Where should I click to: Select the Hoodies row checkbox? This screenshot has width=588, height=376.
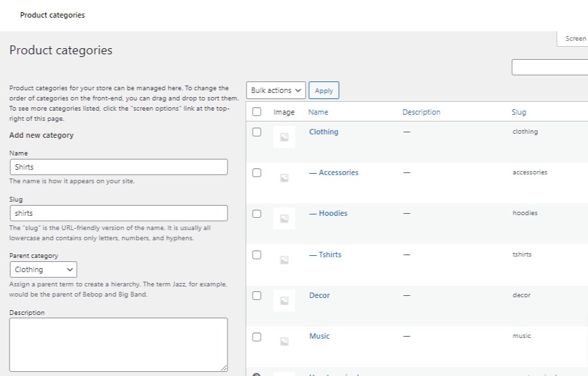click(x=257, y=214)
